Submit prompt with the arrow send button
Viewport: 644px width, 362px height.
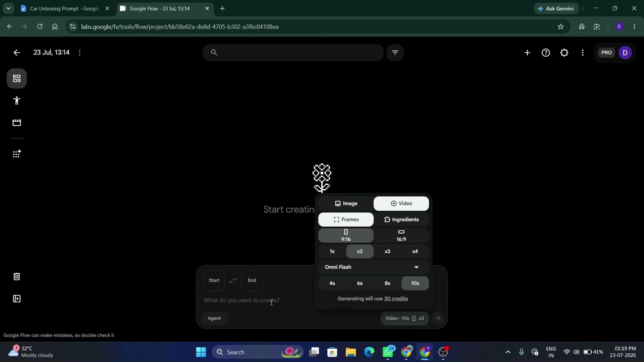pos(437,318)
